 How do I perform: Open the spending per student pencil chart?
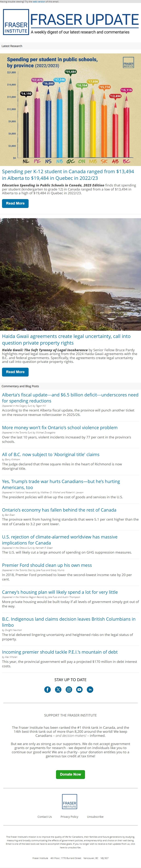(x=70, y=109)
